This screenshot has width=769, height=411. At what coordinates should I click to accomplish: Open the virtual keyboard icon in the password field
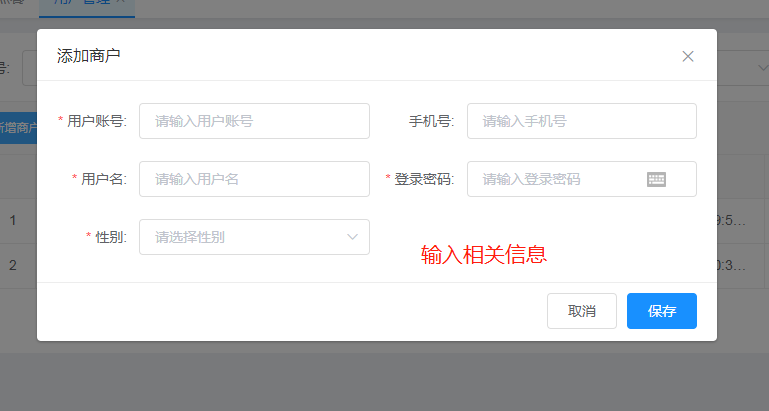pos(656,180)
